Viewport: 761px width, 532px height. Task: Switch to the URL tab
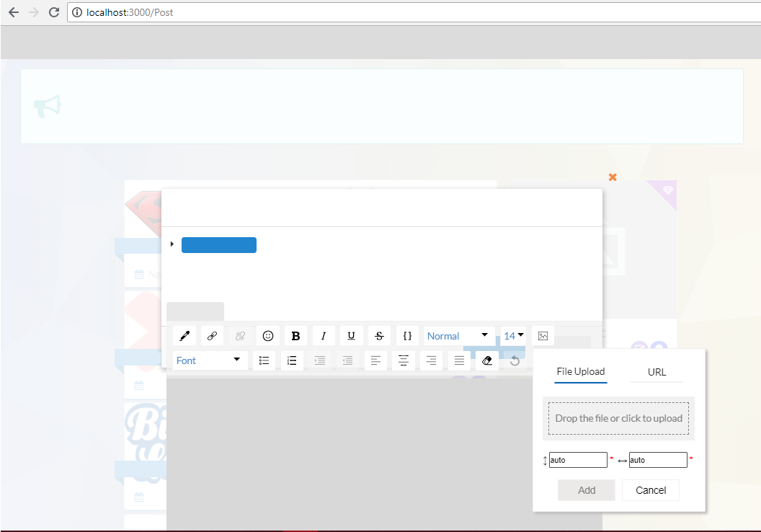coord(657,372)
